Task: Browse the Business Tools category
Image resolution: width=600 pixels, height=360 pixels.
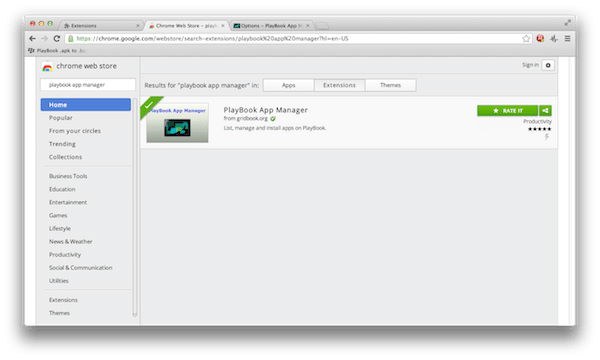Action: tap(68, 176)
